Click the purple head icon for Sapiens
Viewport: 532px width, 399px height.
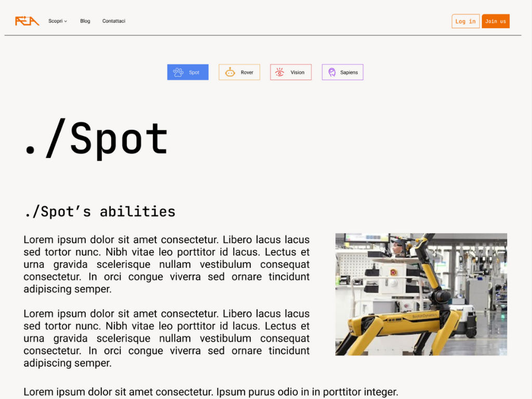pyautogui.click(x=331, y=72)
